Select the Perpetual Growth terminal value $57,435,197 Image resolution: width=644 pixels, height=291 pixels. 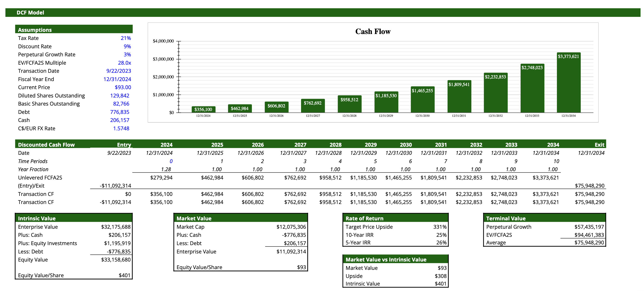tap(589, 227)
